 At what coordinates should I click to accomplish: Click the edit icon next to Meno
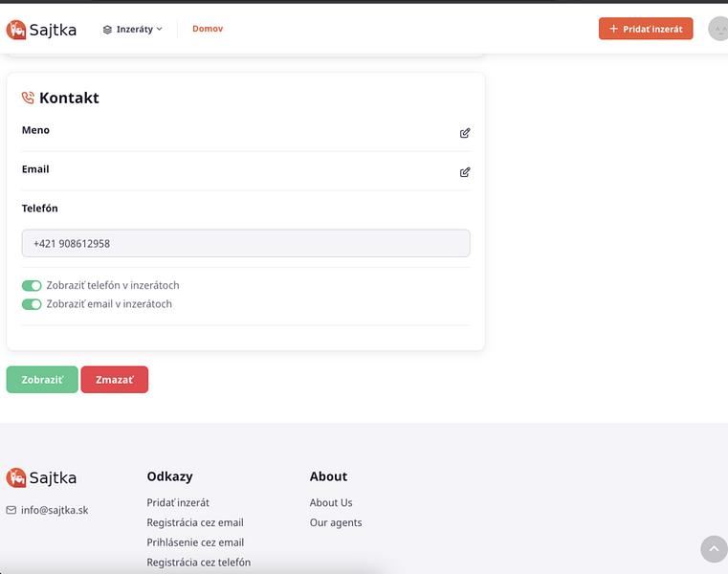[x=465, y=133]
